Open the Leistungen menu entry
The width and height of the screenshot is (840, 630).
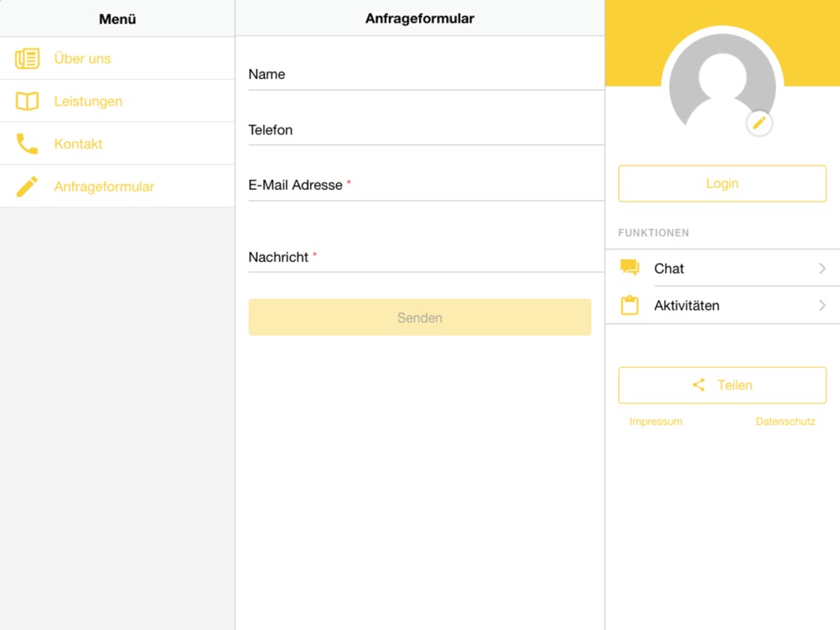pyautogui.click(x=118, y=102)
